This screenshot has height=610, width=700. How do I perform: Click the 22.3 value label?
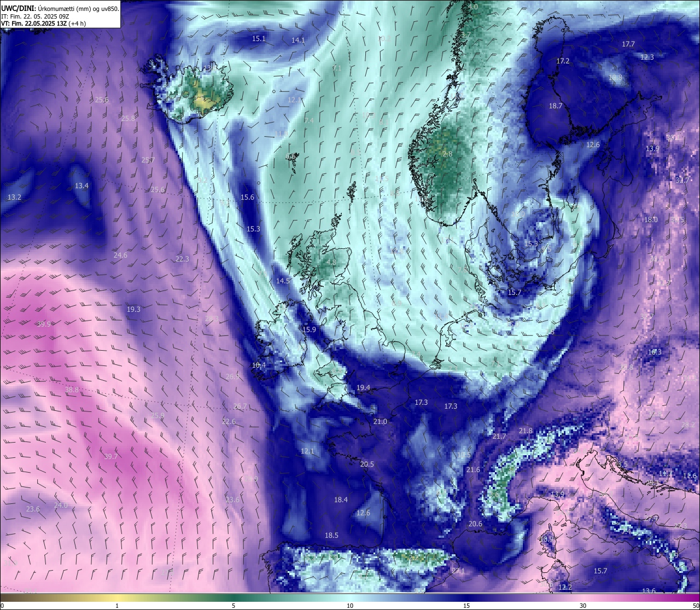point(182,259)
